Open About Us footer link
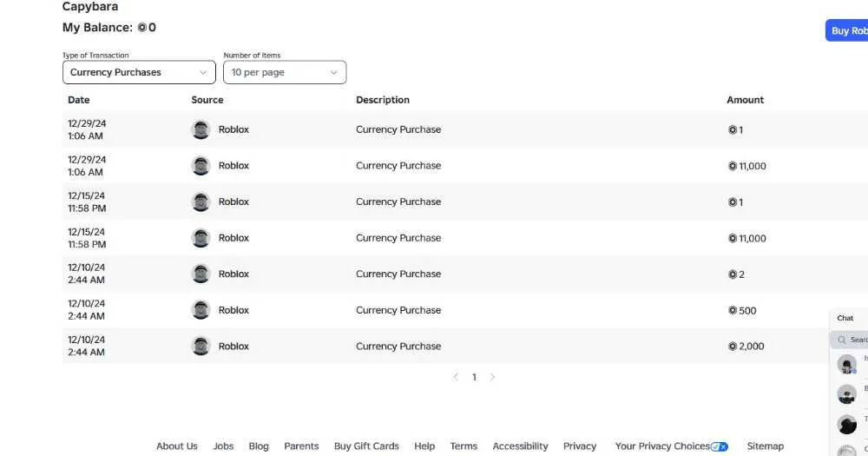Screen dimensions: 868x456 tap(176, 446)
